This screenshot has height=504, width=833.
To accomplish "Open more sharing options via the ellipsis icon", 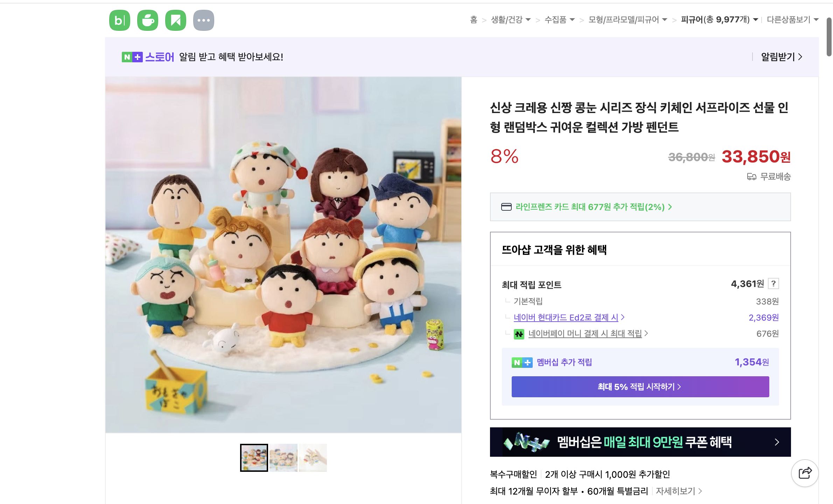I will (x=204, y=20).
